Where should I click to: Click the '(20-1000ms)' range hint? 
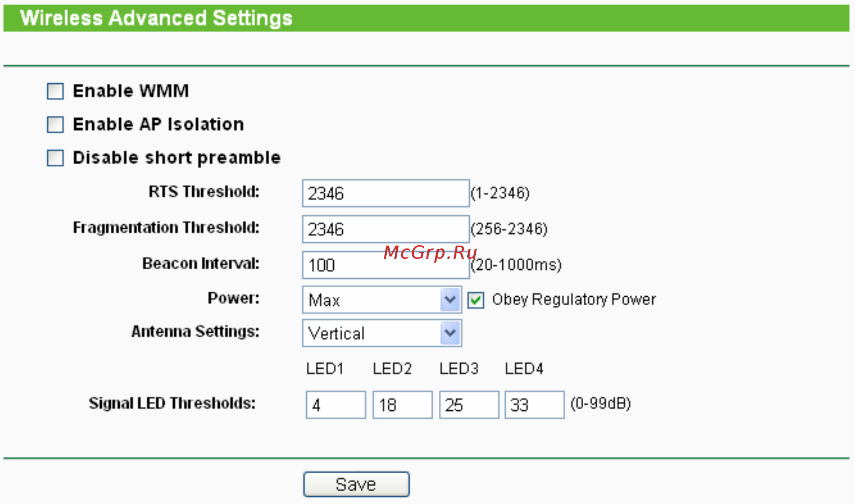(x=517, y=265)
